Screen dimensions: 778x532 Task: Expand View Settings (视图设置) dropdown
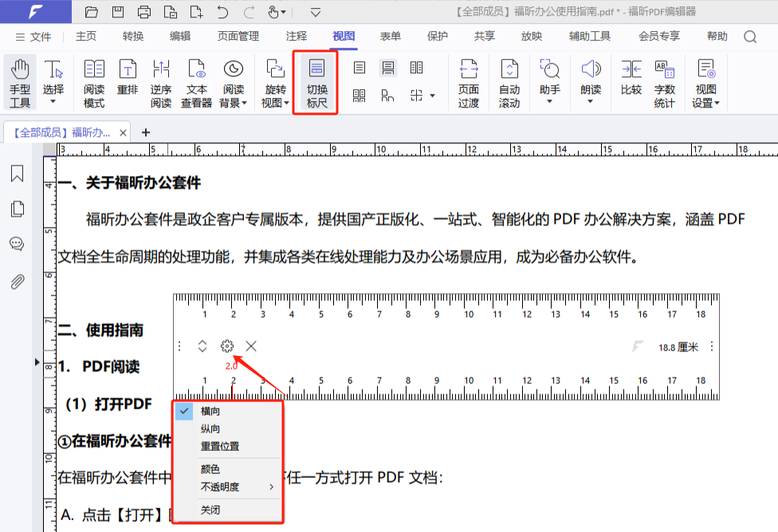[705, 83]
